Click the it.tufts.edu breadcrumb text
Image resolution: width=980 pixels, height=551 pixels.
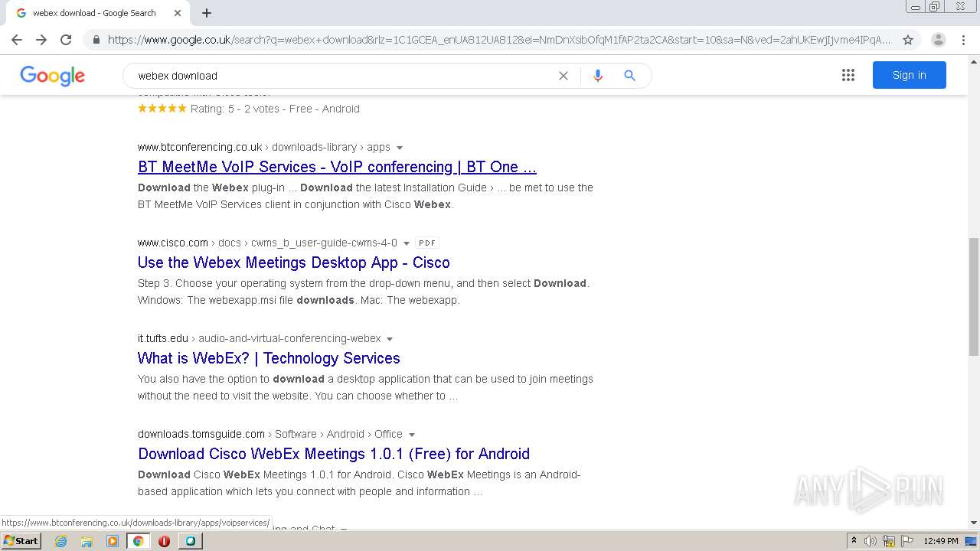tap(163, 338)
